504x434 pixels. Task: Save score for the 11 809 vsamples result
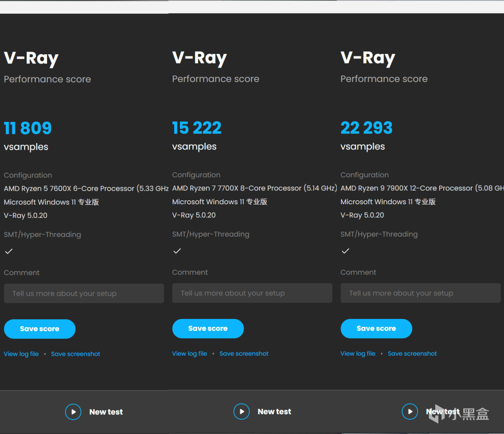tap(40, 329)
